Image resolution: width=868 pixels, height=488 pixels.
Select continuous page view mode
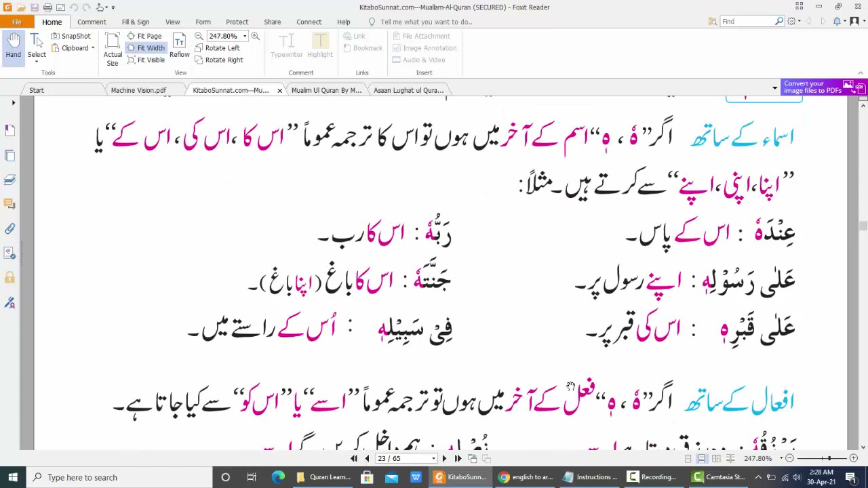point(701,459)
